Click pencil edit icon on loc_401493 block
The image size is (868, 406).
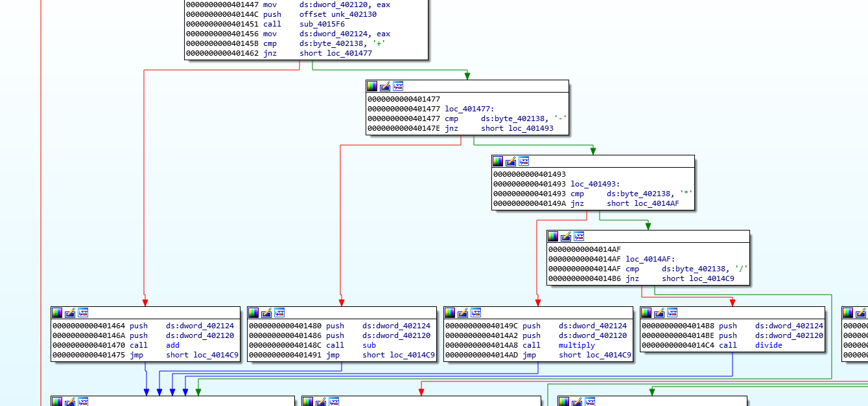(x=511, y=161)
